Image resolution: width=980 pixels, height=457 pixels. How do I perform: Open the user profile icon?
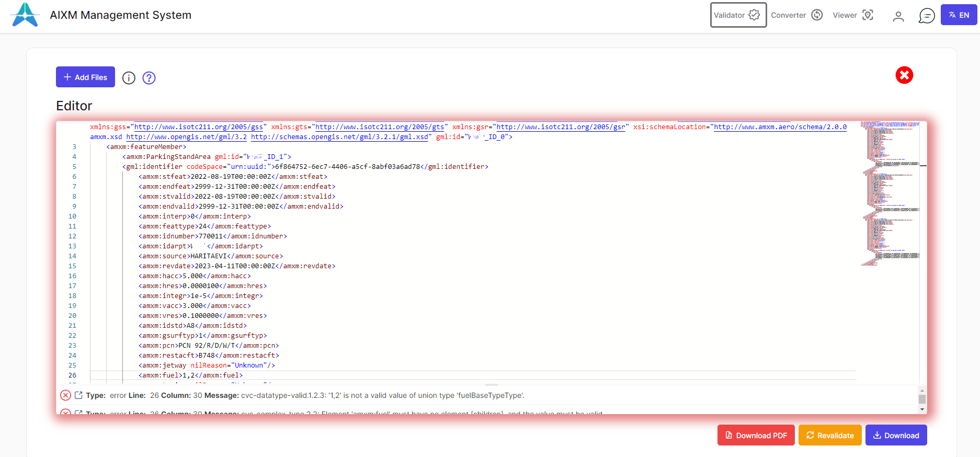tap(898, 16)
